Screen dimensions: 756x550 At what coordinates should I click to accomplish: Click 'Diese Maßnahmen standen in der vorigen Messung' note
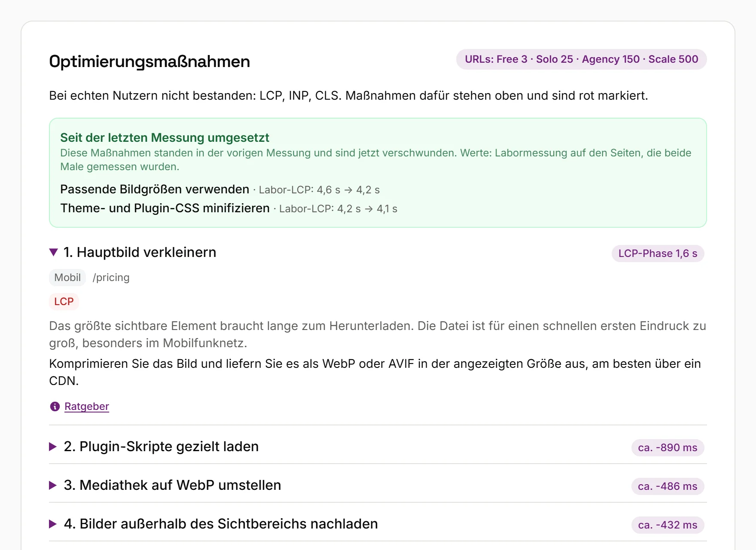point(376,160)
